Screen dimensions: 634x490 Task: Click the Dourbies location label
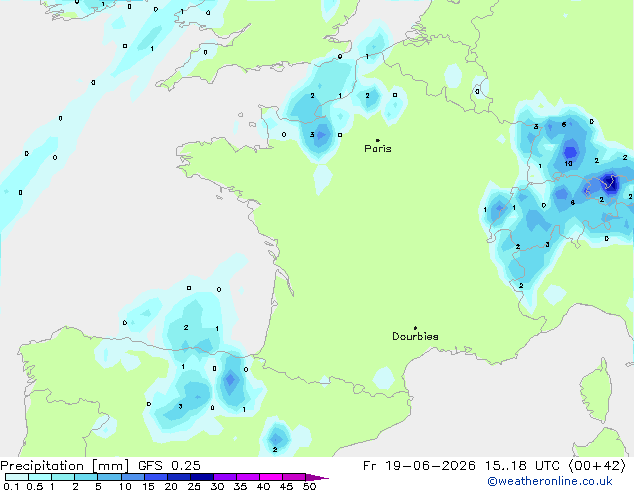click(x=415, y=336)
